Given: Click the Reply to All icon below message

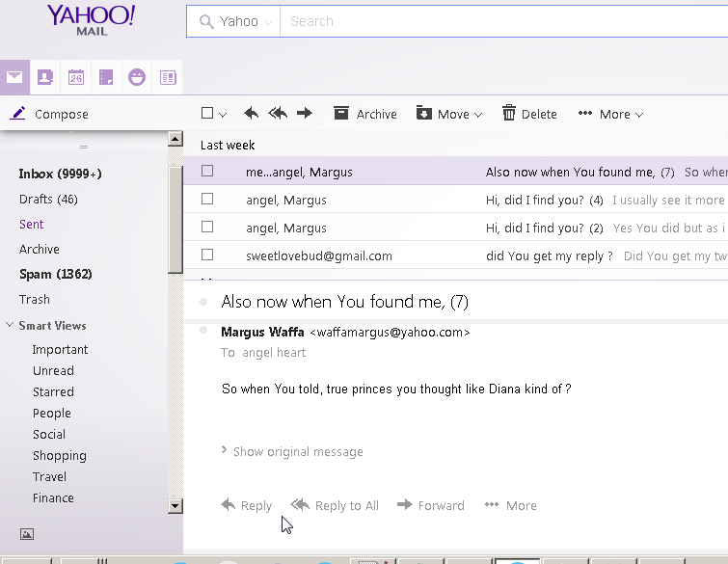Looking at the screenshot, I should point(300,504).
